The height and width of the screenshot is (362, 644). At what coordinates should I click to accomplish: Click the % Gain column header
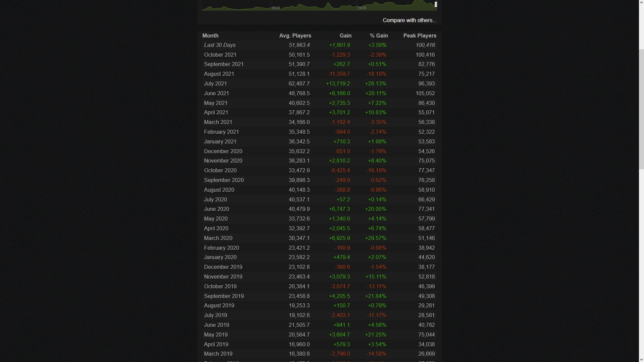[379, 36]
